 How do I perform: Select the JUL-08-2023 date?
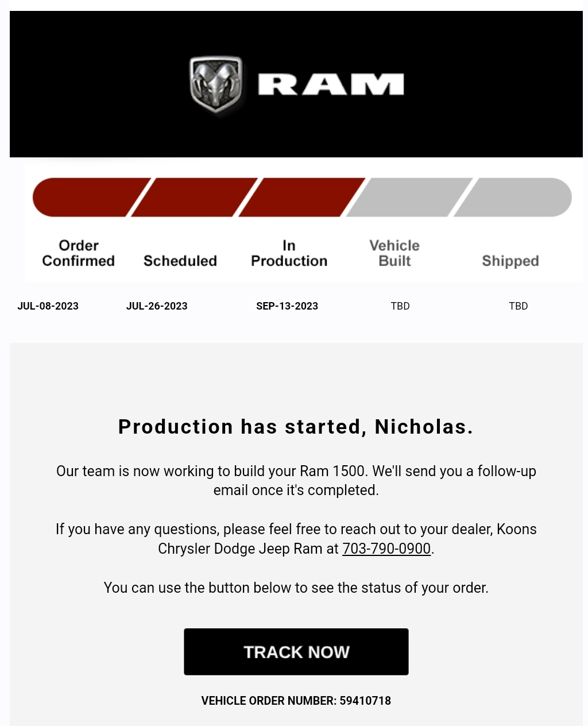pos(48,306)
